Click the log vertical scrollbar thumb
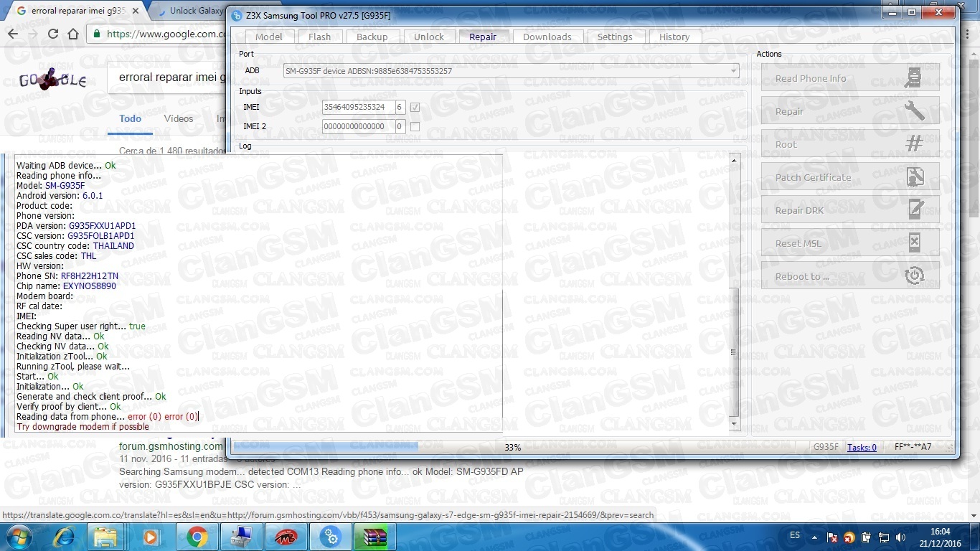Viewport: 980px width, 551px height. pyautogui.click(x=734, y=352)
